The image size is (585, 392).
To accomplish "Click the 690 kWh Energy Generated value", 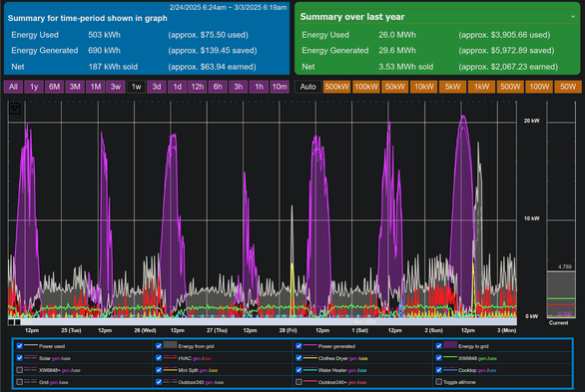I will click(x=104, y=51).
